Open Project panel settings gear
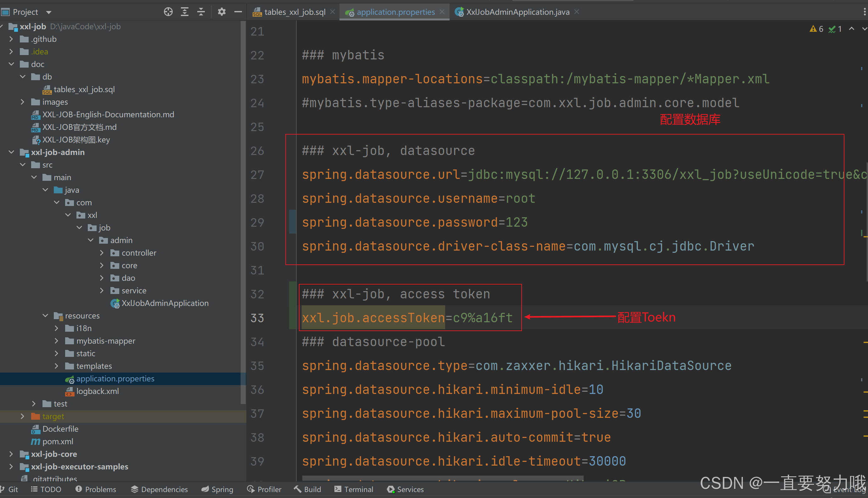 [x=222, y=12]
